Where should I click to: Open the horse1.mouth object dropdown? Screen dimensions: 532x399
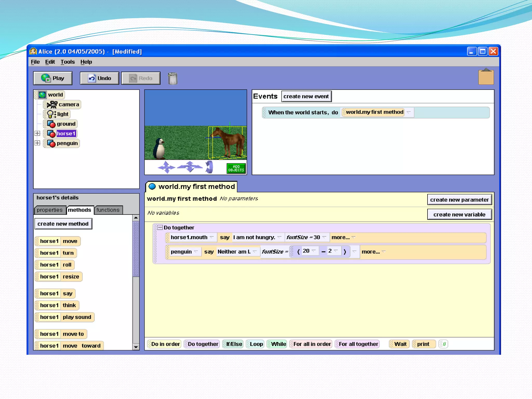tap(211, 237)
